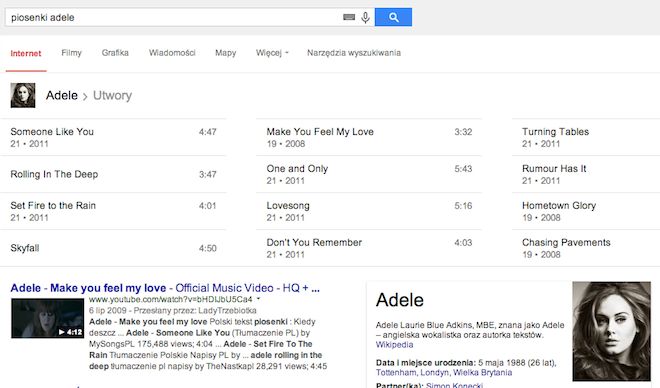Viewport: 660px width, 388px height.
Task: Click the Utwory breadcrumb label
Action: [112, 96]
